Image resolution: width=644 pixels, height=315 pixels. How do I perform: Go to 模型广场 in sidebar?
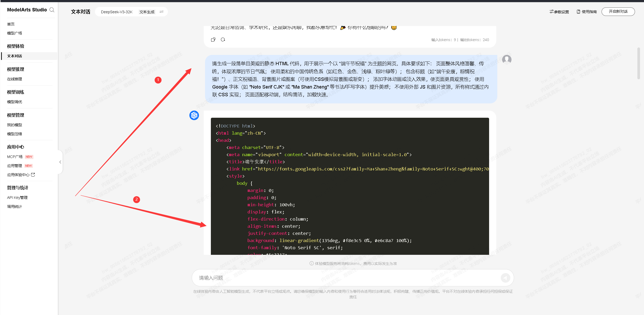[x=15, y=33]
